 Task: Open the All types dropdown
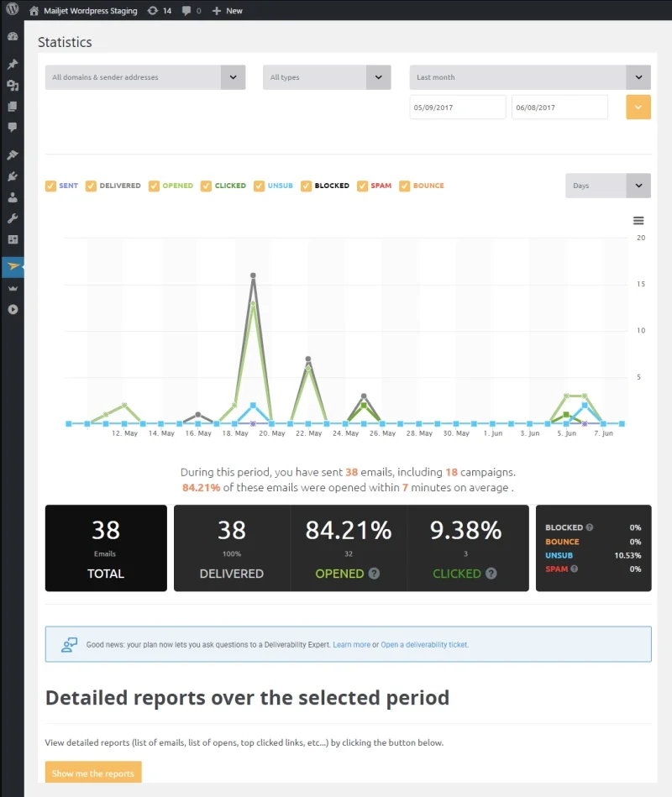(x=327, y=77)
